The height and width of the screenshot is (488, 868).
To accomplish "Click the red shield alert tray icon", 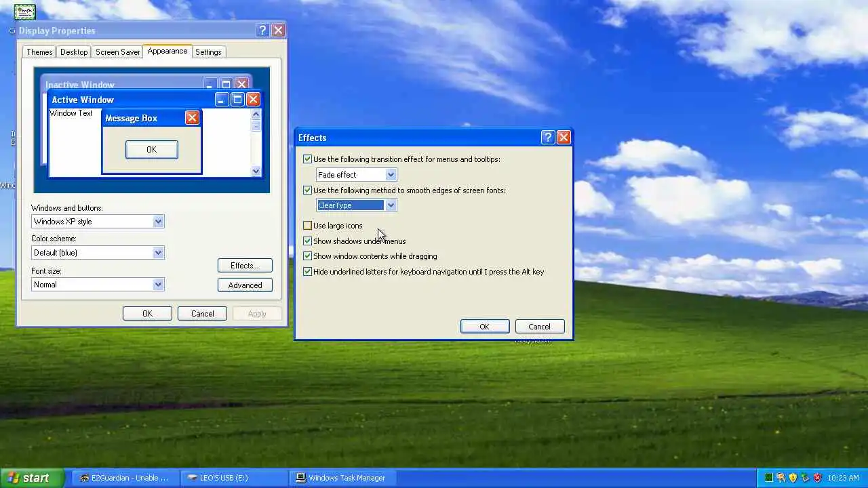I will click(x=817, y=477).
